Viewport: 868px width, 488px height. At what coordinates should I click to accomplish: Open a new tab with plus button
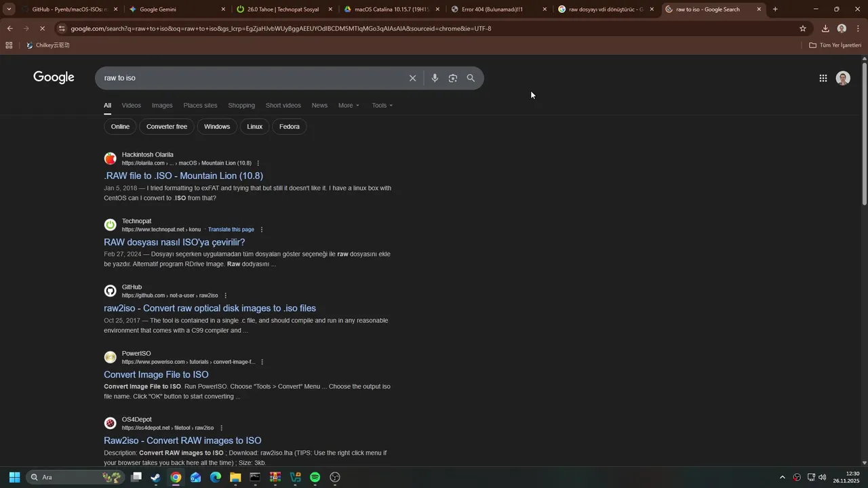click(x=775, y=9)
